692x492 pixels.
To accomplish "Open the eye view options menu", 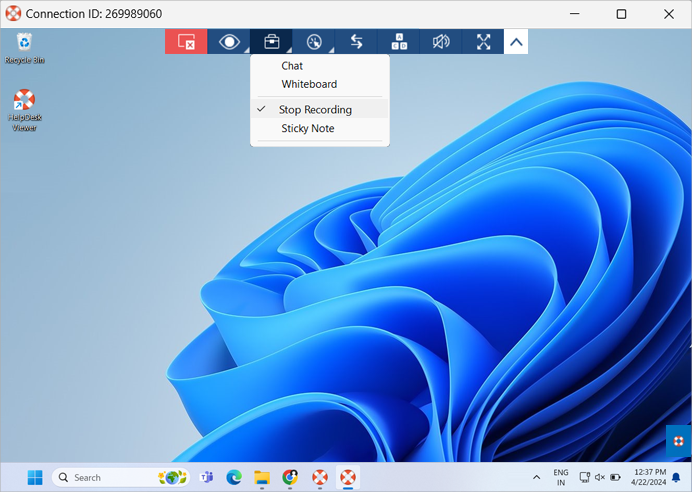I will click(x=229, y=41).
